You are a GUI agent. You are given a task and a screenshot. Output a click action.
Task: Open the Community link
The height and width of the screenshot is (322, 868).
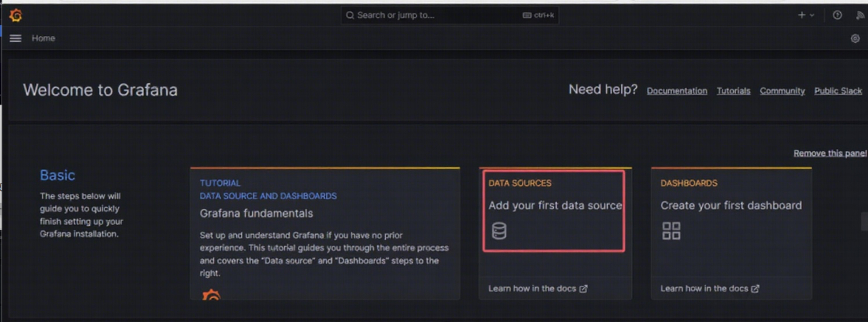782,91
